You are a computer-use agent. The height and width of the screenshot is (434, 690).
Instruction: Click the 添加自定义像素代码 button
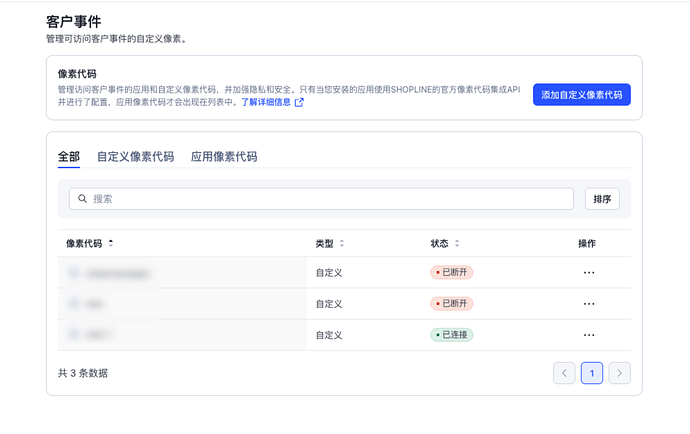[581, 95]
